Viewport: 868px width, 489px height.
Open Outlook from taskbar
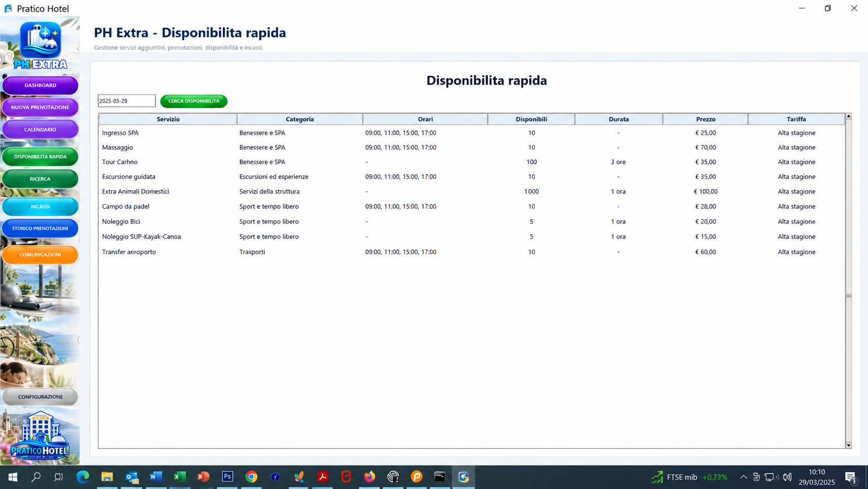(132, 477)
